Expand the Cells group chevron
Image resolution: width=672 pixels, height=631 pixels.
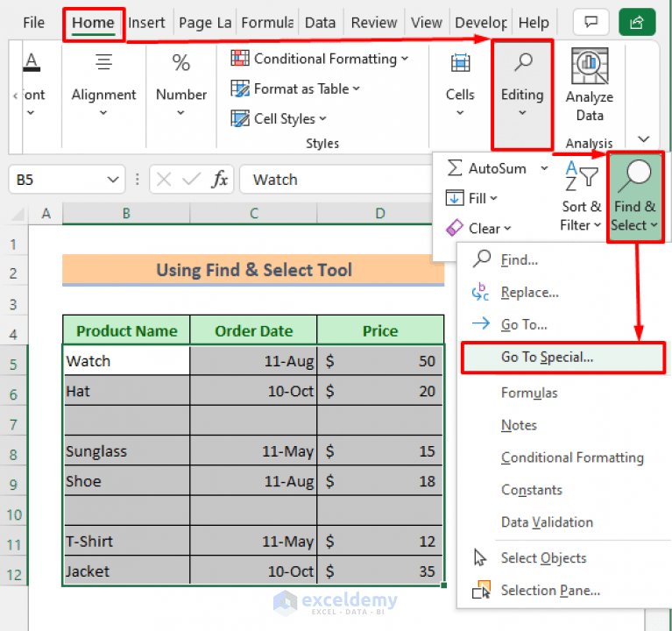(460, 113)
